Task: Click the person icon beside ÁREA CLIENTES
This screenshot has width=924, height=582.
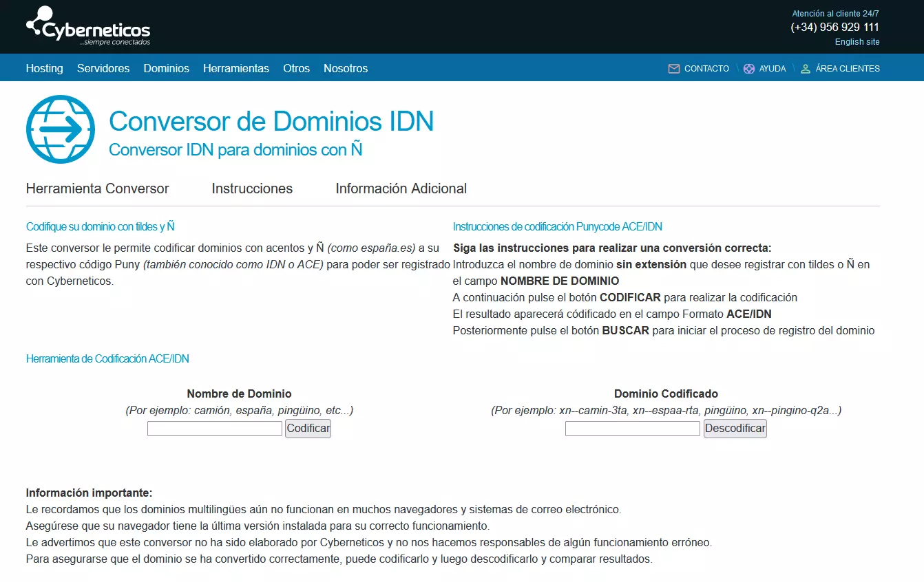Action: (x=806, y=68)
